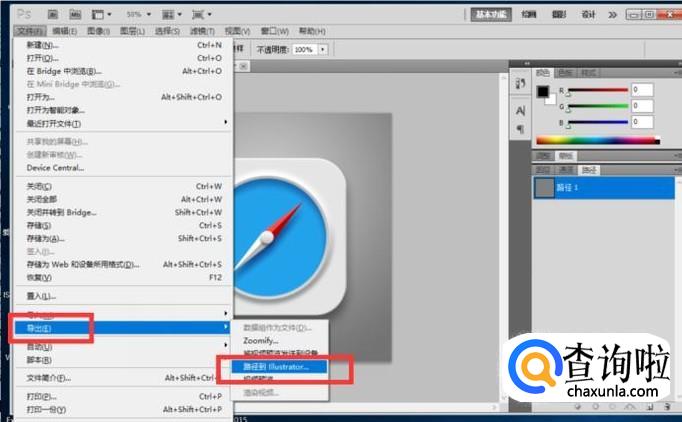
Task: Click the B value input field
Action: [642, 122]
